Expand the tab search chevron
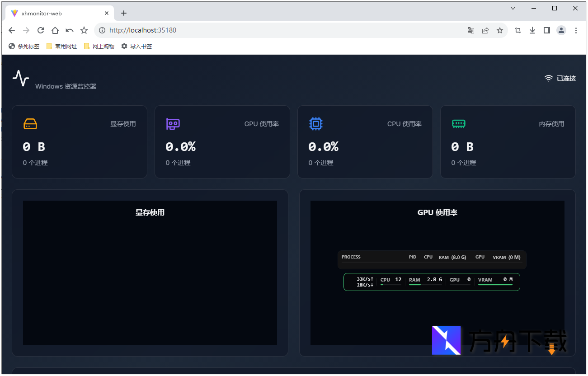588x376 pixels. click(513, 8)
